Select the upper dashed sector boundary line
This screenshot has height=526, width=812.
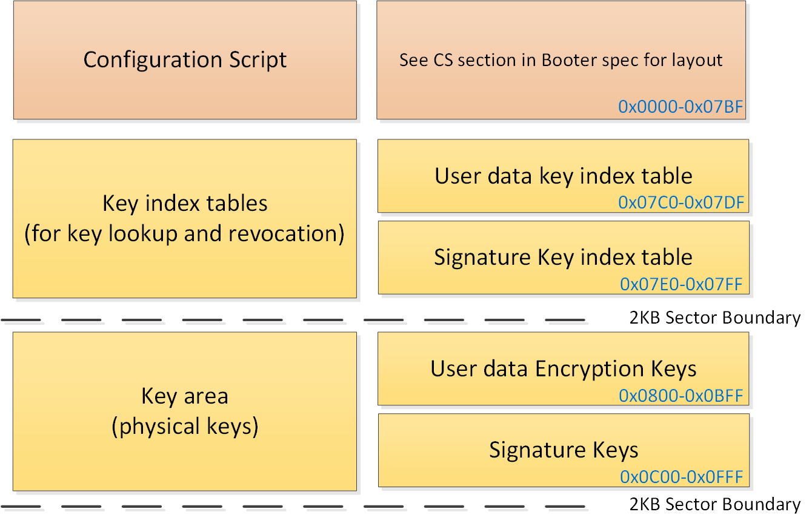(x=293, y=319)
